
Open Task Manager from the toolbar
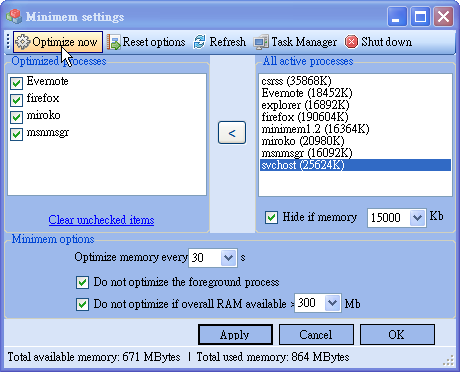click(295, 42)
